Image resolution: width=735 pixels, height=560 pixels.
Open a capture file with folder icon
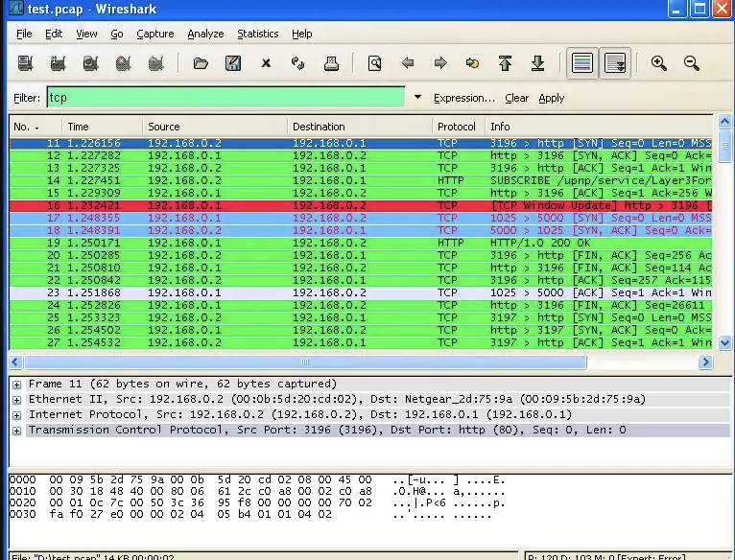click(x=201, y=63)
